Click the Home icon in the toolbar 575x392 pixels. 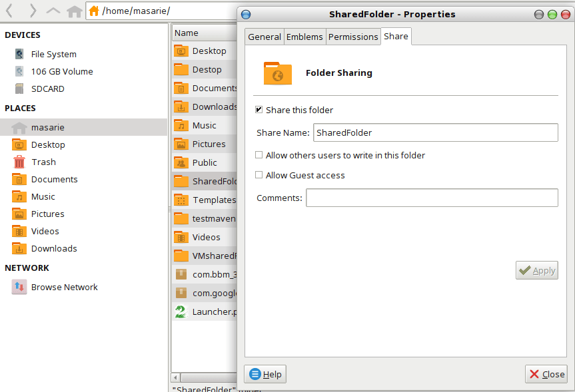(x=74, y=11)
